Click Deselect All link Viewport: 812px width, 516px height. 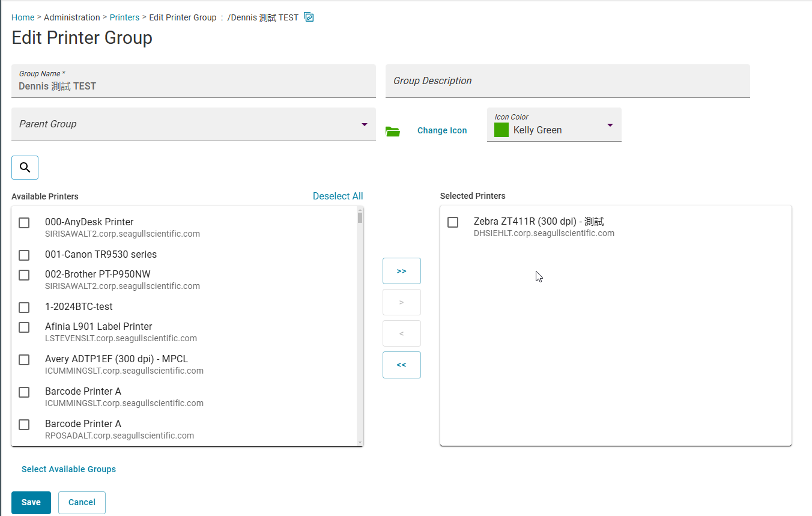click(x=338, y=196)
